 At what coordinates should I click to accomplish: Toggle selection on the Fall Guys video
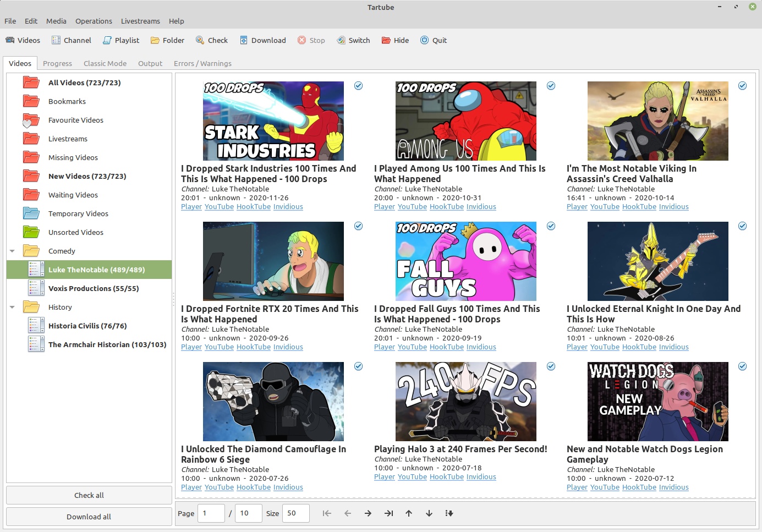point(551,226)
